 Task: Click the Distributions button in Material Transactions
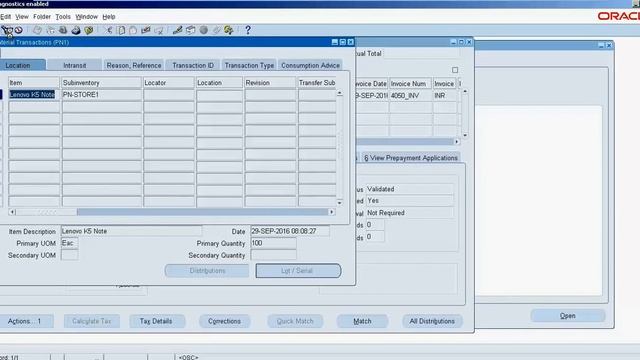pos(207,271)
